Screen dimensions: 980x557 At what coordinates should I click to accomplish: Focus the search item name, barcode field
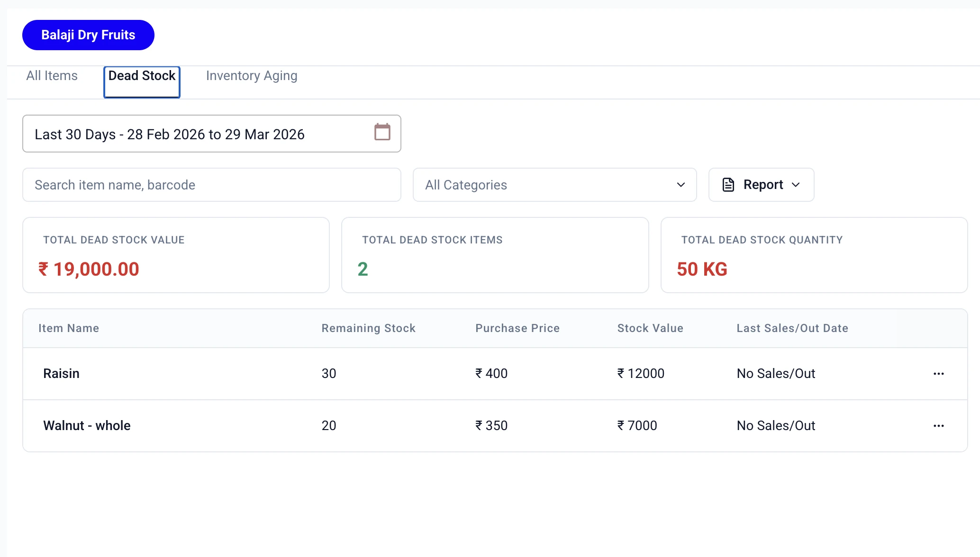[211, 185]
